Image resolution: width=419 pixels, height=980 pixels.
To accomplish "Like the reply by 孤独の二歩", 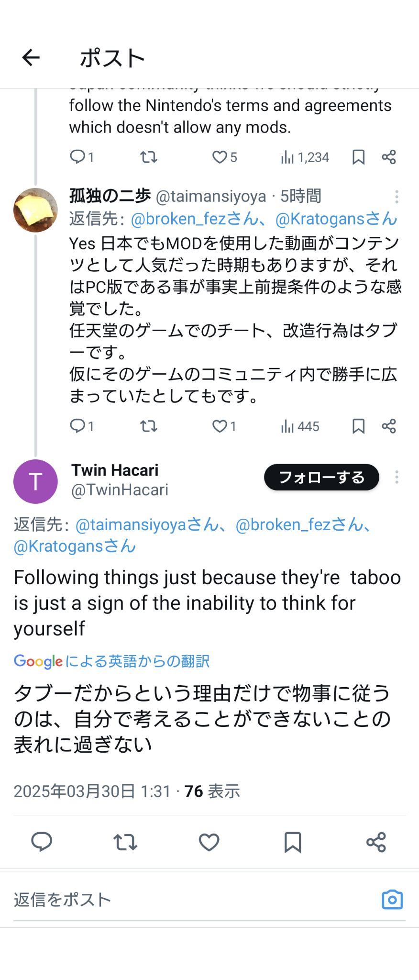I will pyautogui.click(x=220, y=426).
